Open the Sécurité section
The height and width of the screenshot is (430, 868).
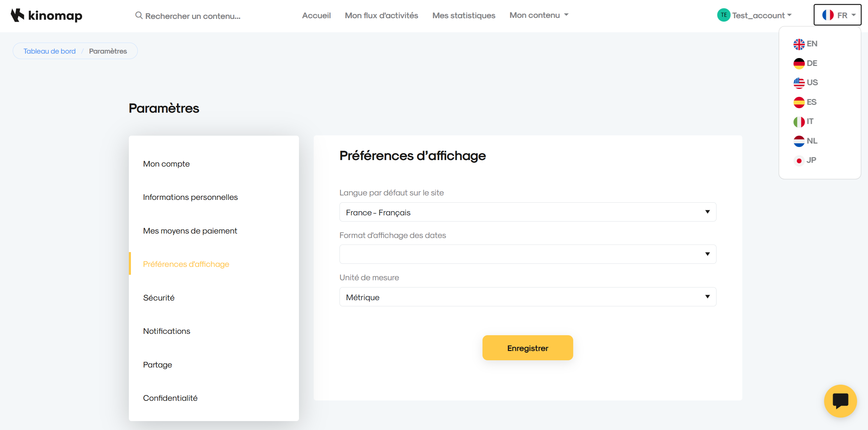[159, 298]
